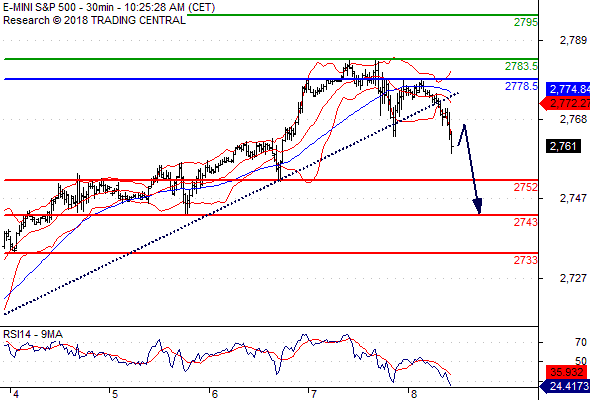The height and width of the screenshot is (400, 590).
Task: Select the 2783.5 green resistance label
Action: click(x=522, y=66)
